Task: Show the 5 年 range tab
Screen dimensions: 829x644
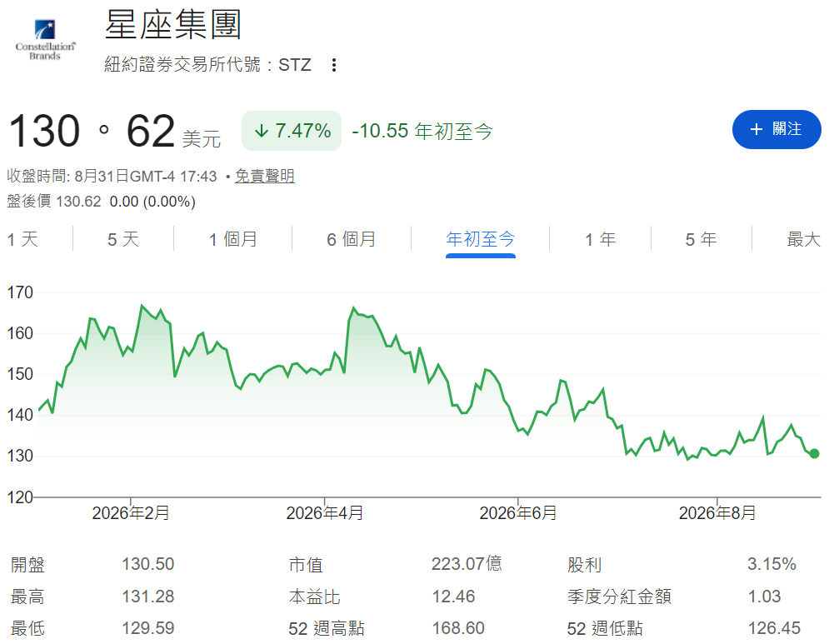Action: click(x=701, y=239)
